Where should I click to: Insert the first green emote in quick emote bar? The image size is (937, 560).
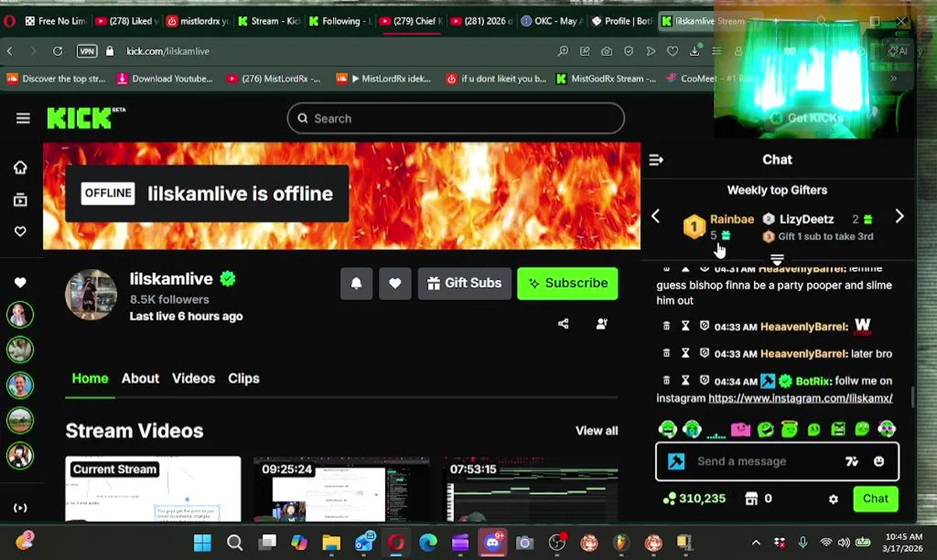pos(668,429)
